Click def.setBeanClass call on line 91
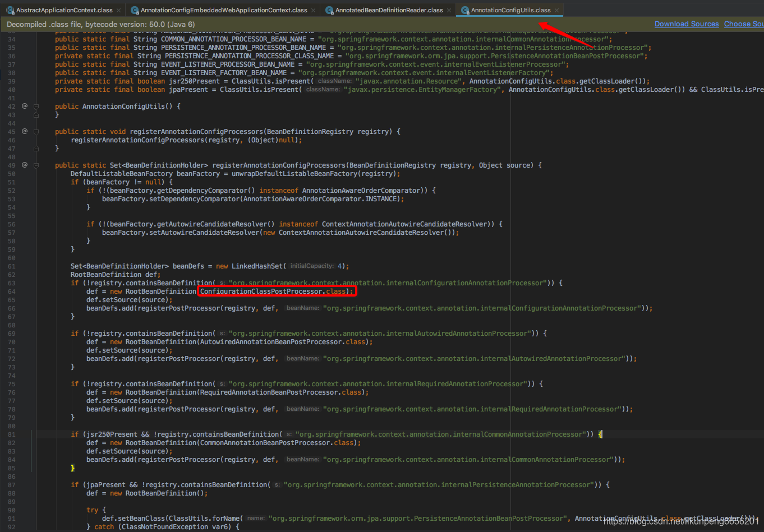Screen dimensions: 764x532 [x=134, y=519]
